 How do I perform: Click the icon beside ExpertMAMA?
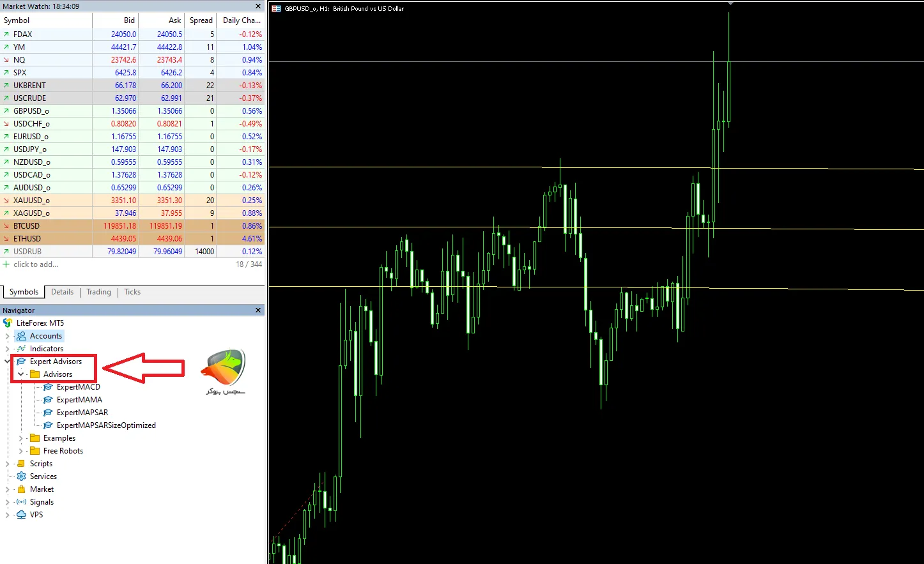click(x=48, y=400)
